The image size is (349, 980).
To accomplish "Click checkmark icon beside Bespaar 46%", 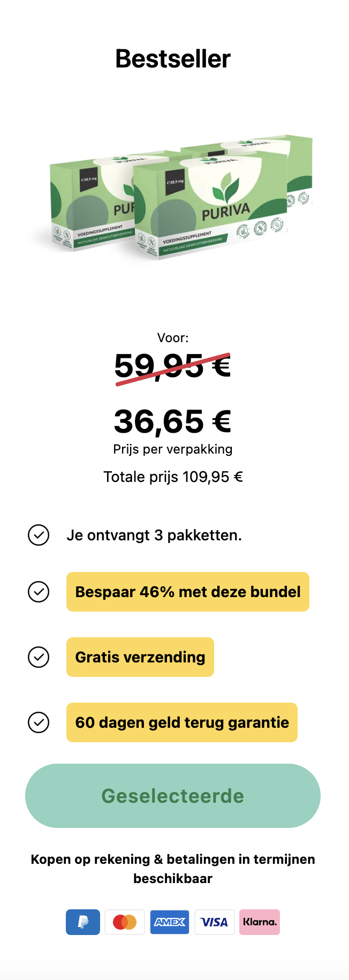I will [39, 592].
